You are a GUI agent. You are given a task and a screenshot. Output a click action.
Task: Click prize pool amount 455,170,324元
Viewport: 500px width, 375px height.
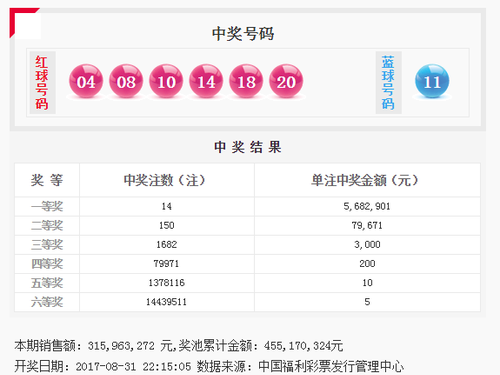(303, 346)
